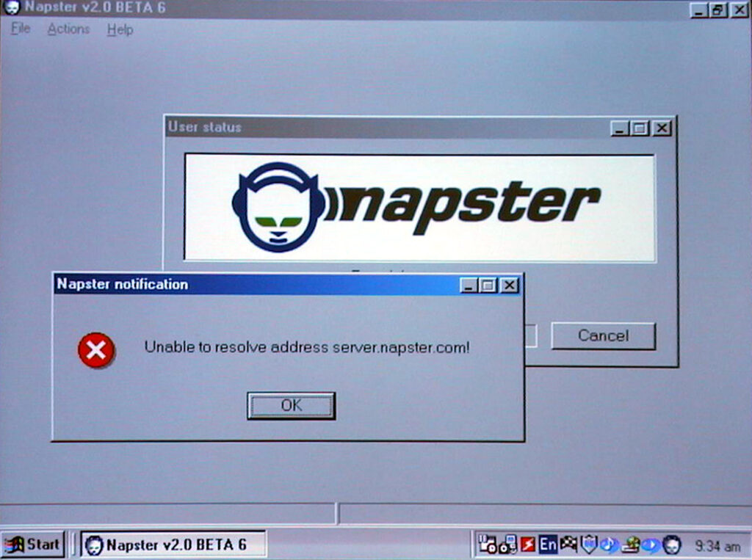
Task: Click the checkered flag tray icon
Action: [568, 545]
